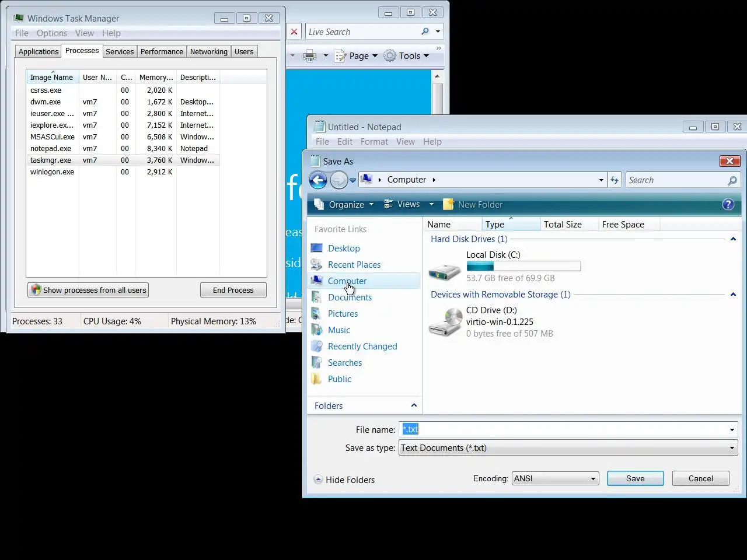Click the File name input field
This screenshot has width=747, height=560.
pos(563,429)
